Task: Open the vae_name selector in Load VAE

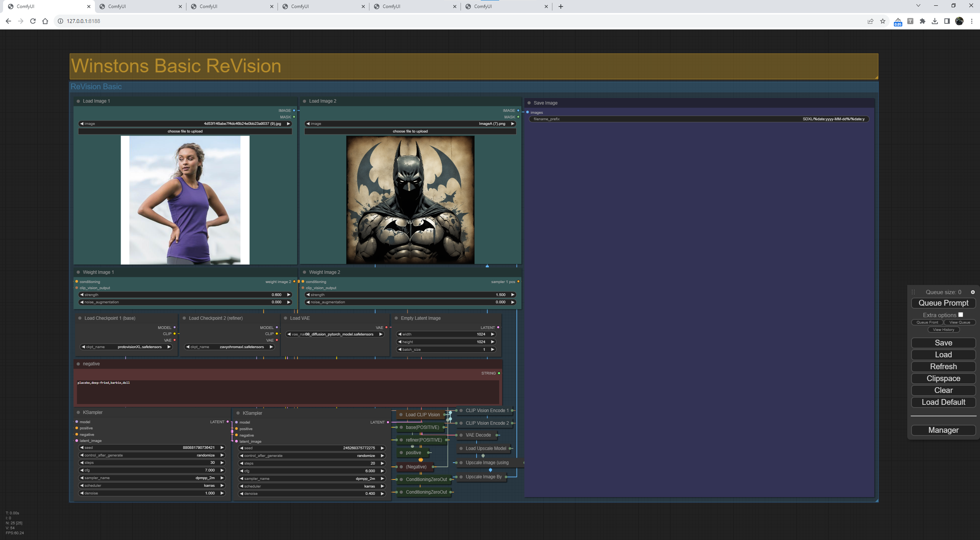Action: (335, 334)
